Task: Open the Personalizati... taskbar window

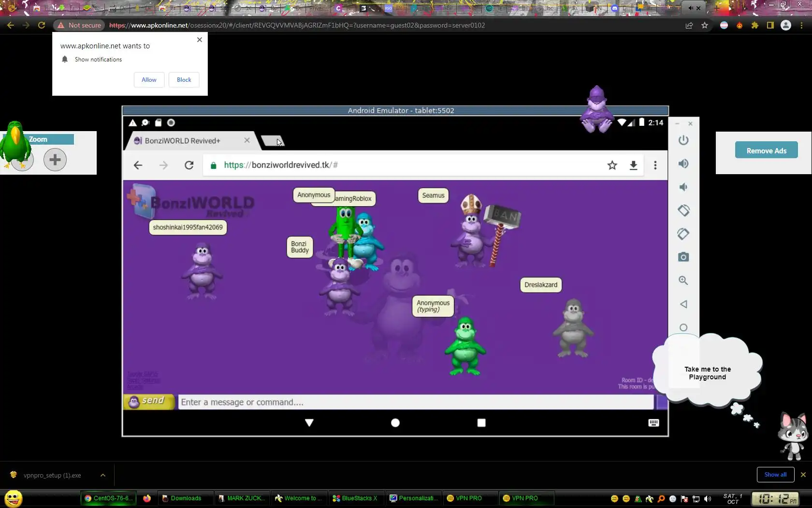Action: [414, 498]
